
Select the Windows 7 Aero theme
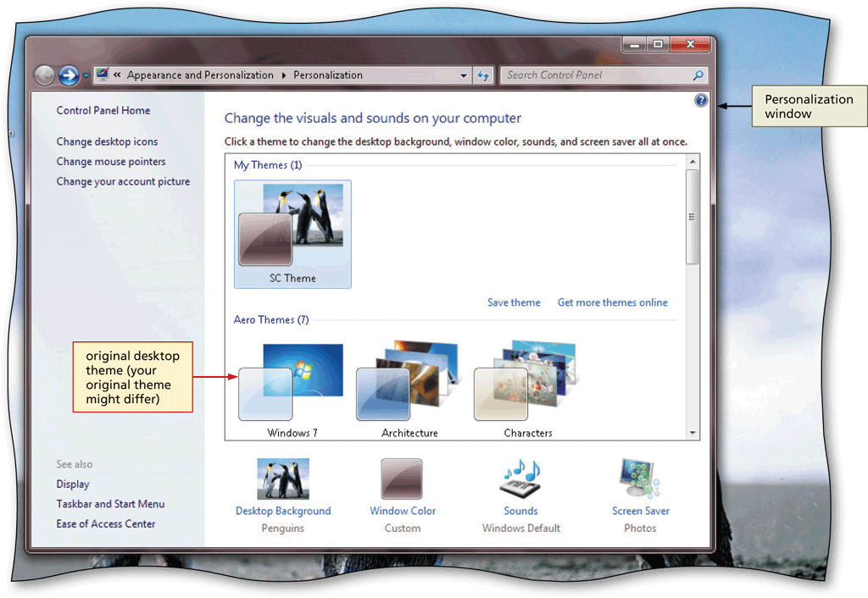[x=292, y=390]
